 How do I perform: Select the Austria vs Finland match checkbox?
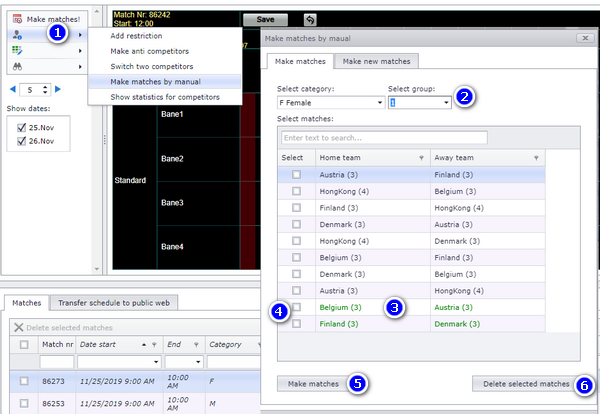[x=296, y=174]
